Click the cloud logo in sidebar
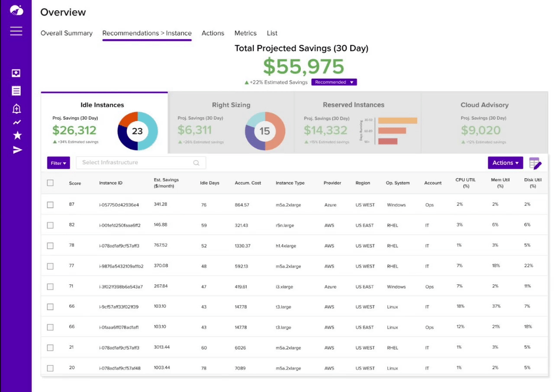The image size is (554, 392). pyautogui.click(x=16, y=10)
